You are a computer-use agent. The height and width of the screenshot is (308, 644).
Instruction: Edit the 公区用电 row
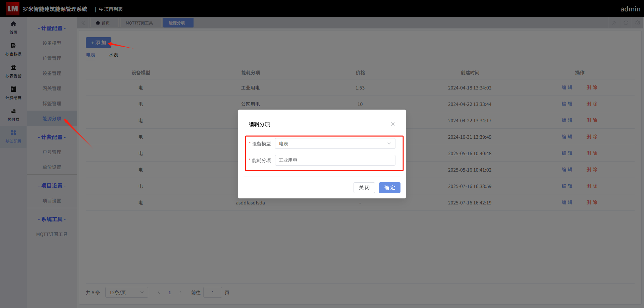coord(567,104)
